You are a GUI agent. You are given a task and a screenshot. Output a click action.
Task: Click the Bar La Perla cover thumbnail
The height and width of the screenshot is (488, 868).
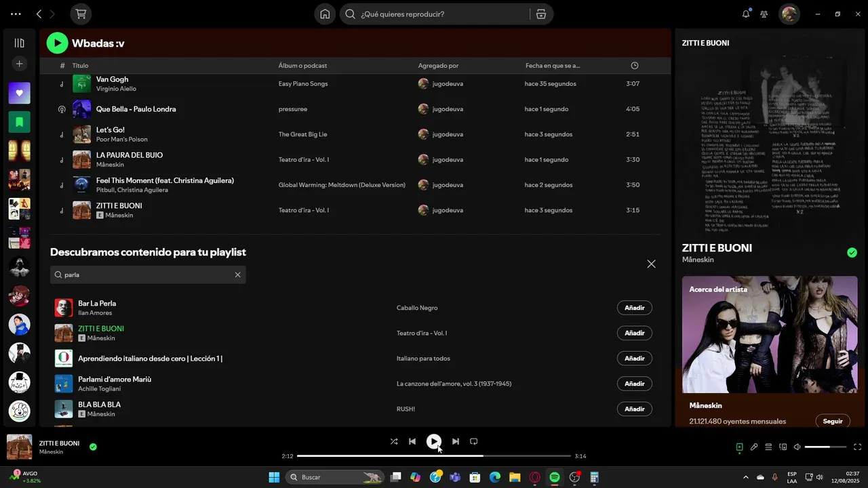64,308
